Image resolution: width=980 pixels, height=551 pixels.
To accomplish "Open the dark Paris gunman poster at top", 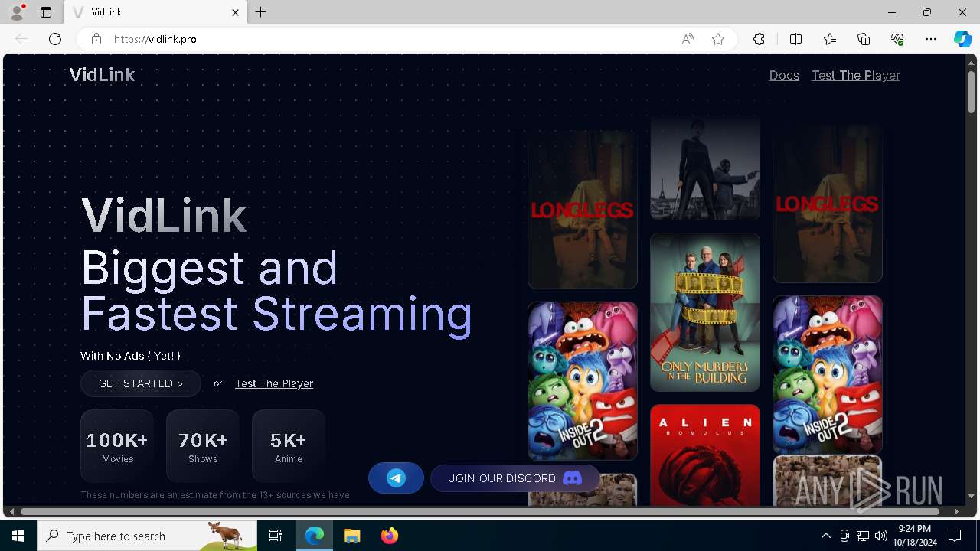I will click(705, 168).
